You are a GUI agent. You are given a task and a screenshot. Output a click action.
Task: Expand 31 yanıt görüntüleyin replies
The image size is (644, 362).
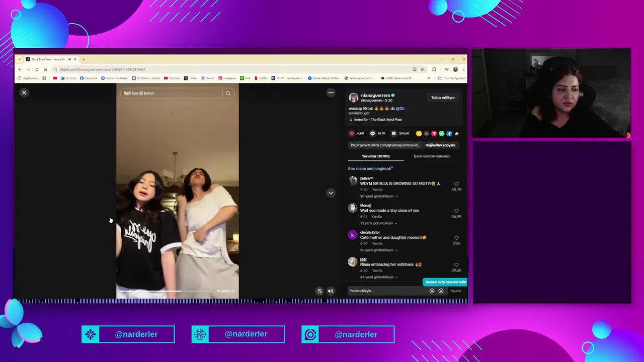point(378,223)
